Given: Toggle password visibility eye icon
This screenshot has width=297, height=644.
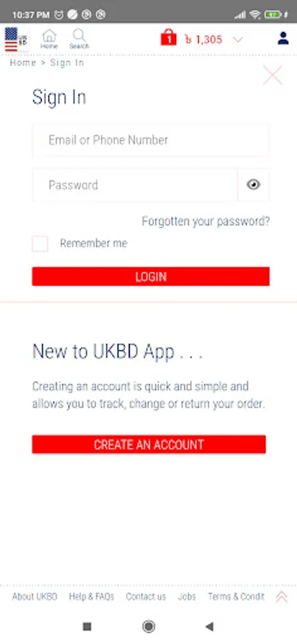Looking at the screenshot, I should [x=253, y=185].
